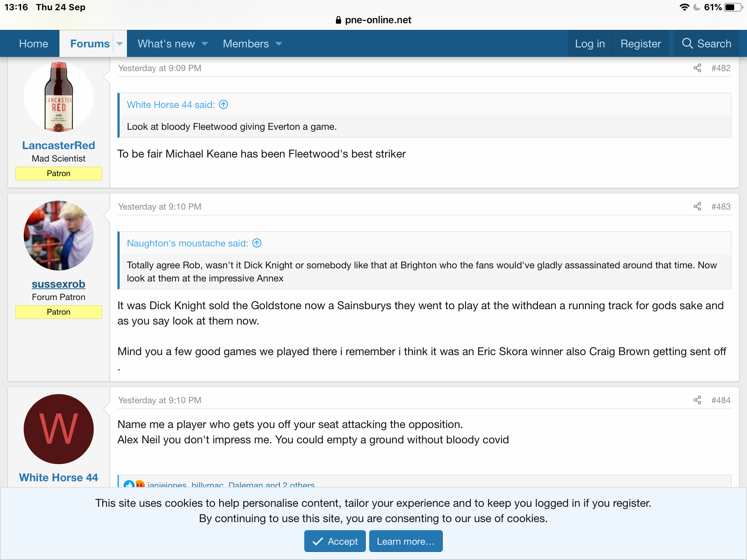This screenshot has height=560, width=747.
Task: Open 'Naughton's moustache said:' quote link
Action: tap(187, 243)
